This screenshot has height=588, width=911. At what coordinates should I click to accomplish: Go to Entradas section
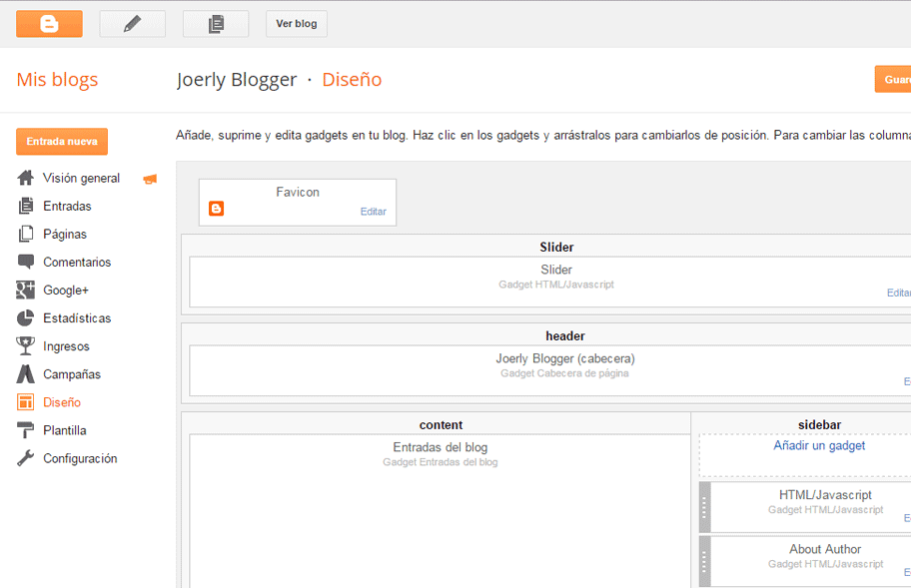point(67,206)
